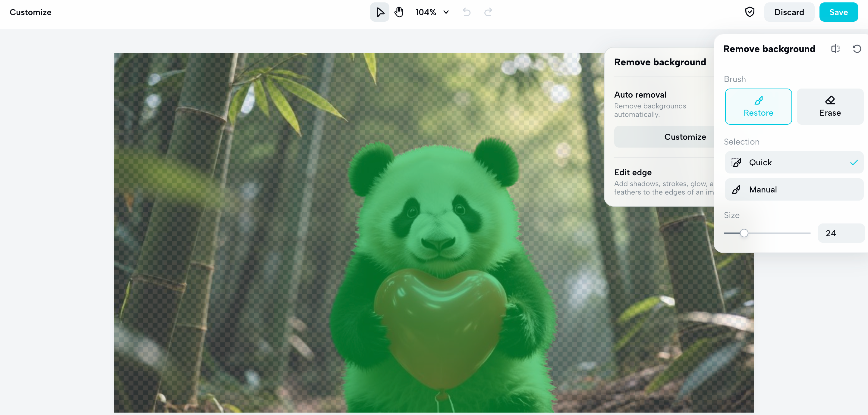868x415 pixels.
Task: Click the 104% zoom percentage
Action: (x=426, y=12)
